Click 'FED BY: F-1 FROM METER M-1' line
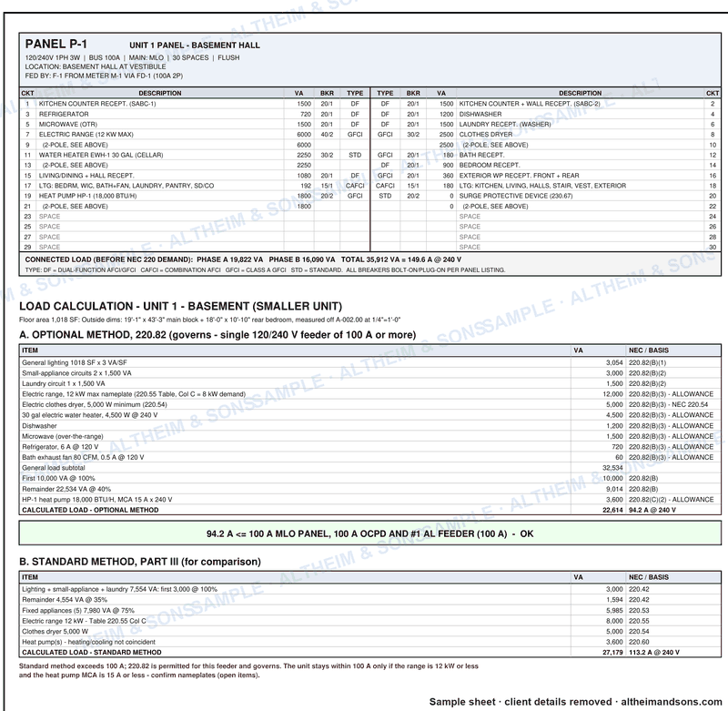This screenshot has height=711, width=728. click(104, 76)
